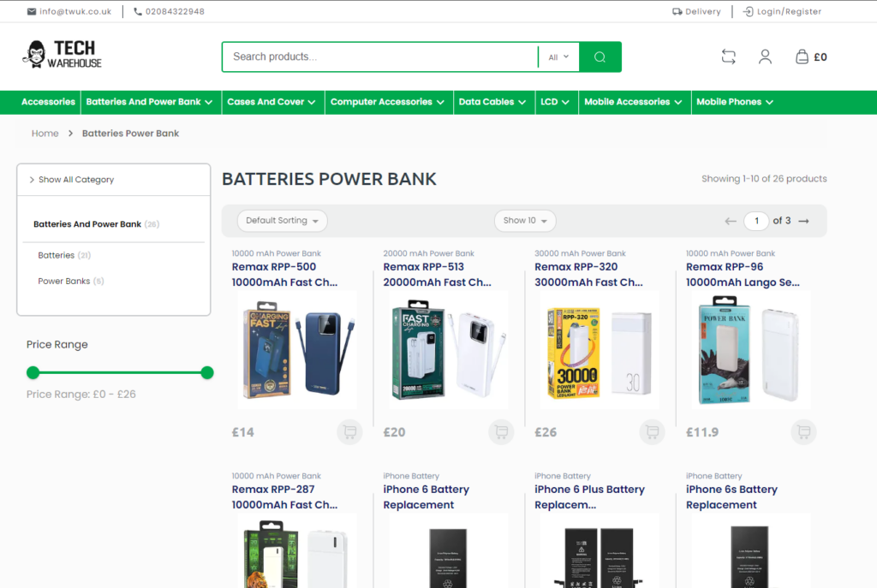Go to next page with right arrow
This screenshot has height=588, width=877.
(803, 222)
